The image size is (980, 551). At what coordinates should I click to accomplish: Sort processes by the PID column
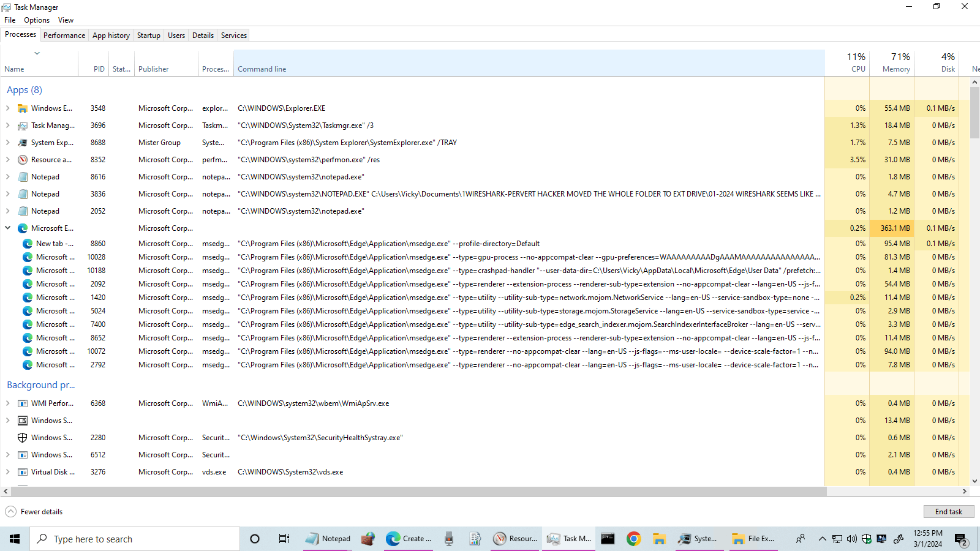(94, 63)
